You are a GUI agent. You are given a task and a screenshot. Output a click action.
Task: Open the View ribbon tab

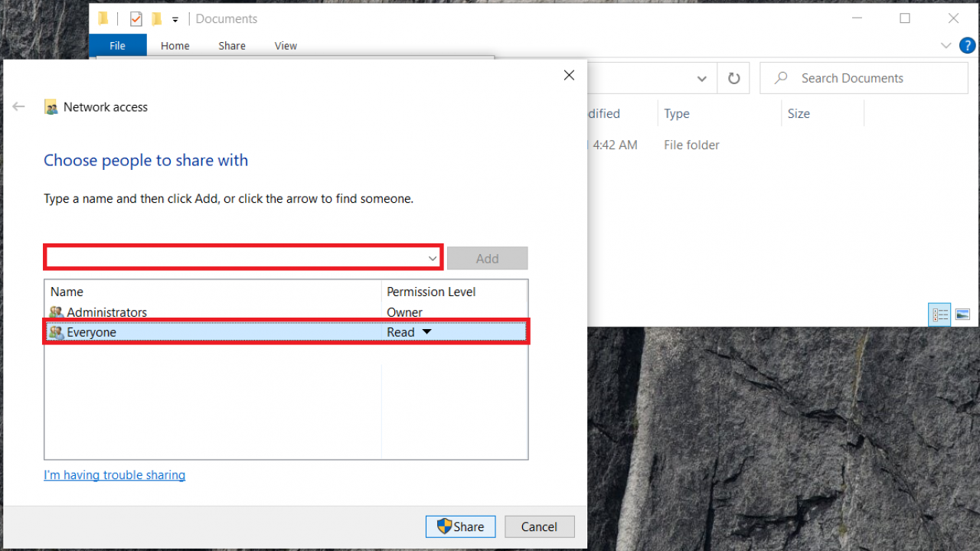(x=286, y=46)
